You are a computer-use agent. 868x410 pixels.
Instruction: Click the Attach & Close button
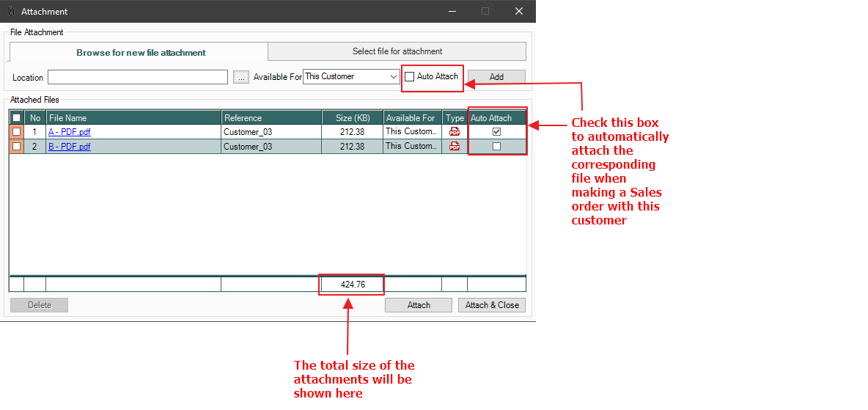492,305
